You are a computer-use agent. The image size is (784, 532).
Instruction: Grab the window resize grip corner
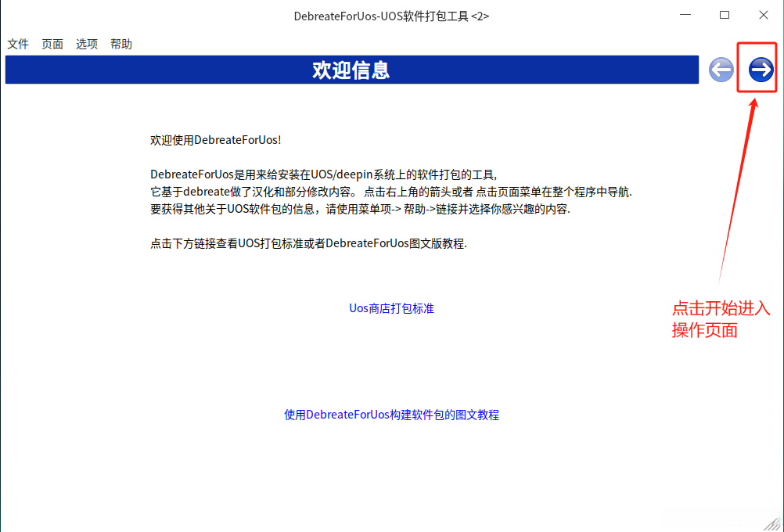click(774, 523)
